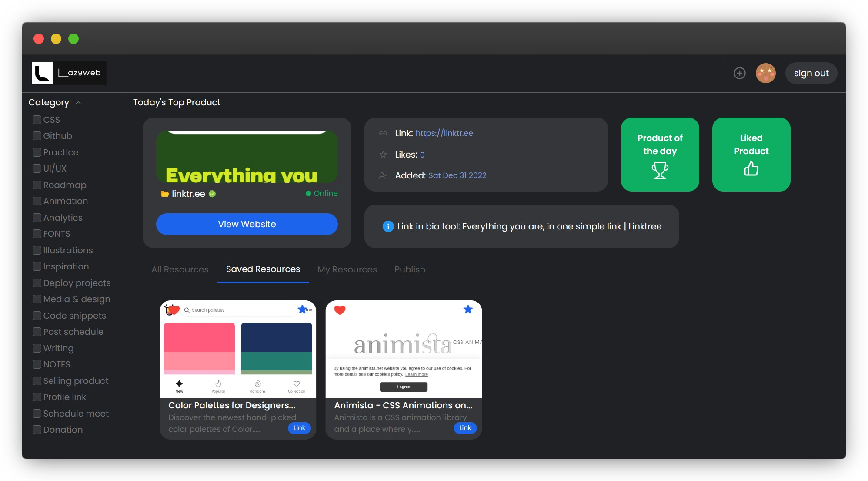The image size is (868, 481).
Task: Tick the Github category checkbox
Action: 37,136
